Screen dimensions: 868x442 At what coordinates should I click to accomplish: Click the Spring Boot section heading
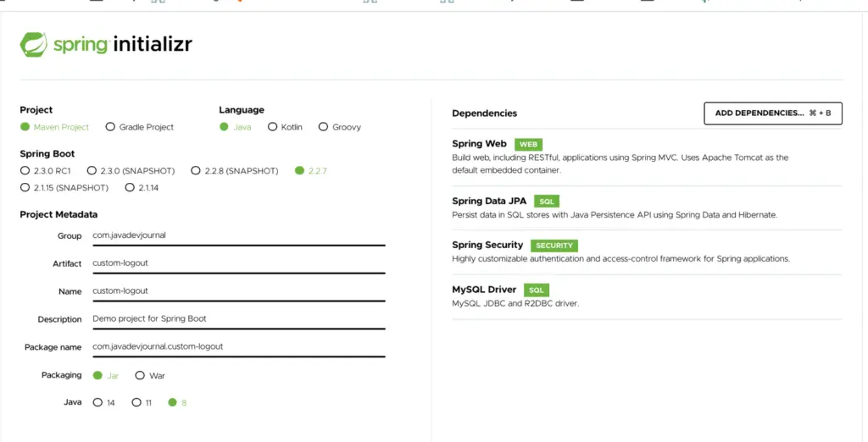47,154
